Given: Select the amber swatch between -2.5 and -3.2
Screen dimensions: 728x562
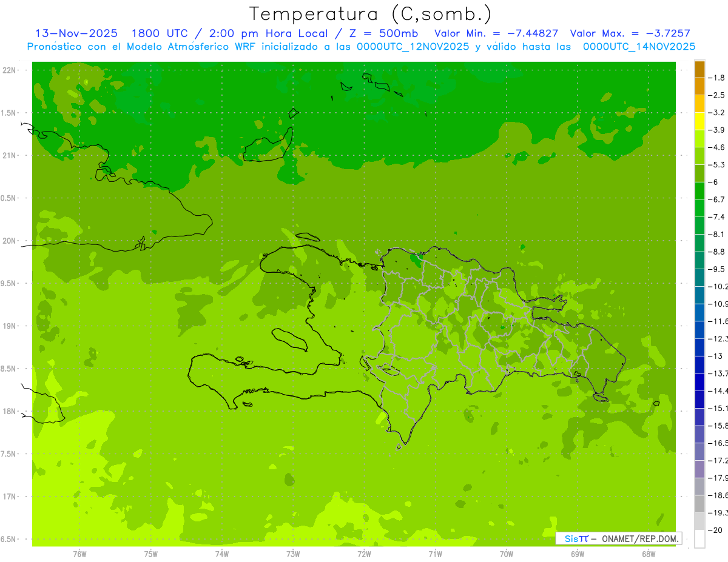Looking at the screenshot, I should pyautogui.click(x=699, y=104).
